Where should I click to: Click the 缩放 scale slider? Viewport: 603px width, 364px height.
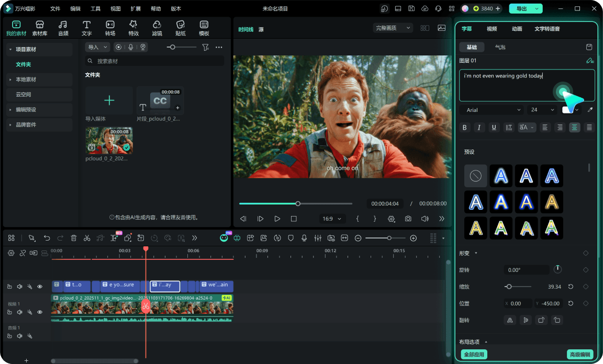(x=518, y=287)
